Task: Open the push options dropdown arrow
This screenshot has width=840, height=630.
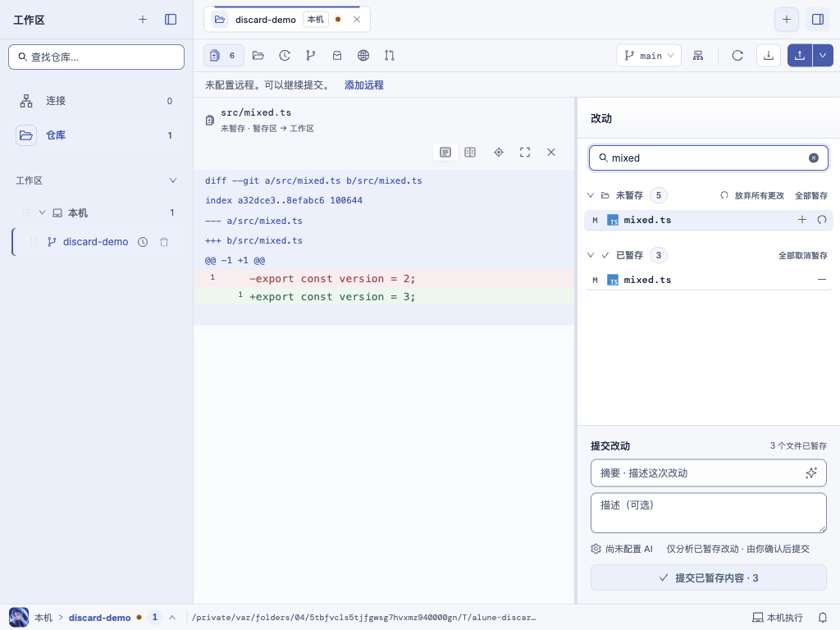Action: 823,56
